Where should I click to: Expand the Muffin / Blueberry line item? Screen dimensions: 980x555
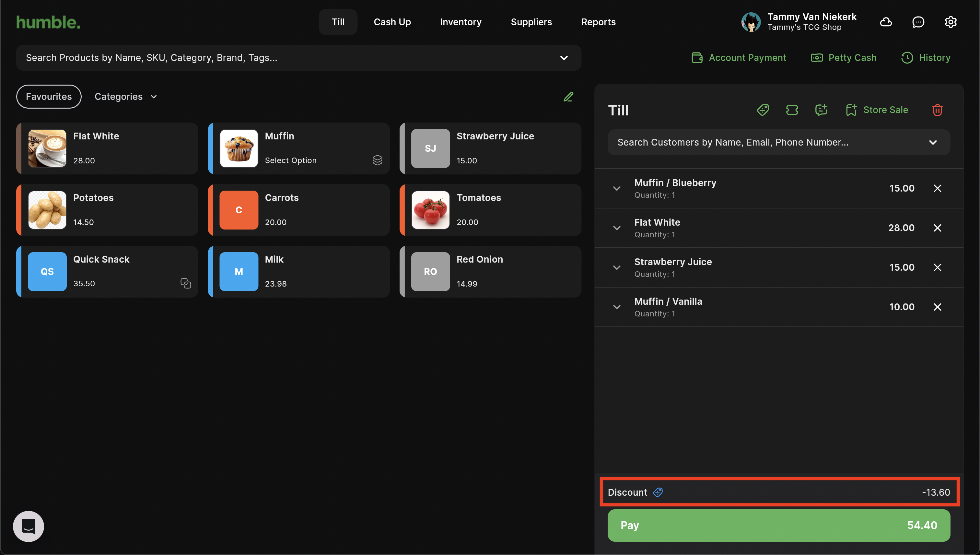617,188
